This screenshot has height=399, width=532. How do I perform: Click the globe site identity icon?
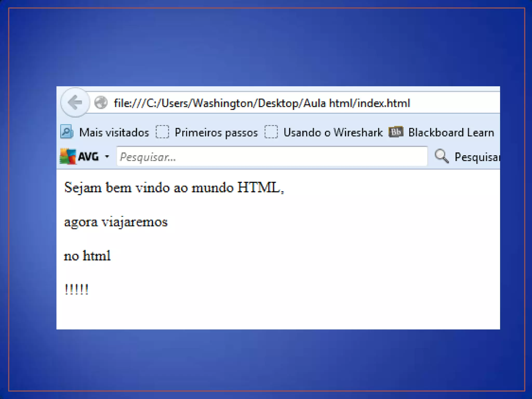click(101, 103)
